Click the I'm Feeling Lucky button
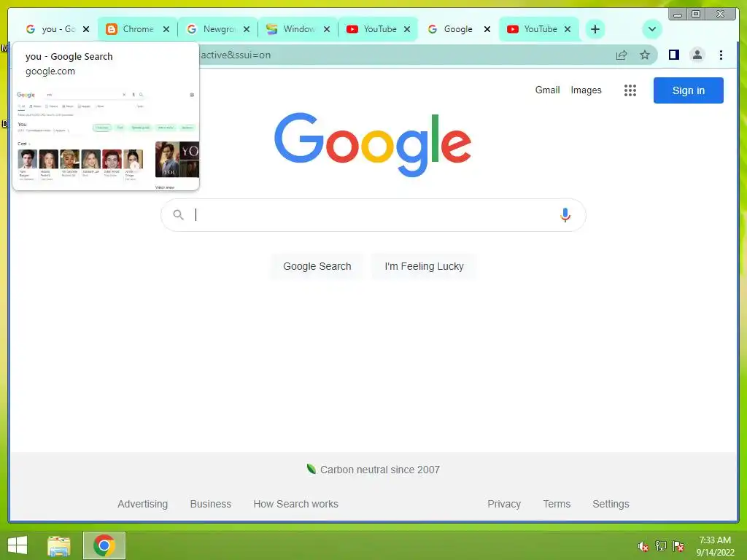This screenshot has height=560, width=747. (424, 266)
